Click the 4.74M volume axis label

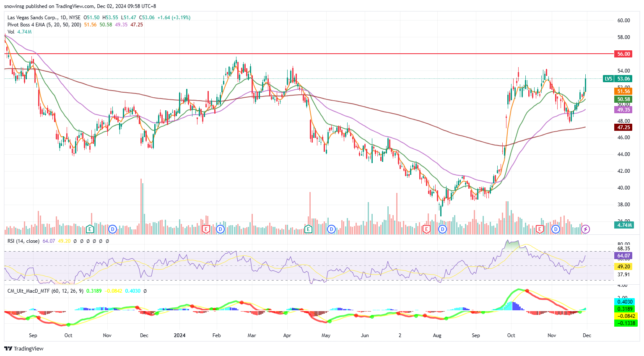[624, 225]
